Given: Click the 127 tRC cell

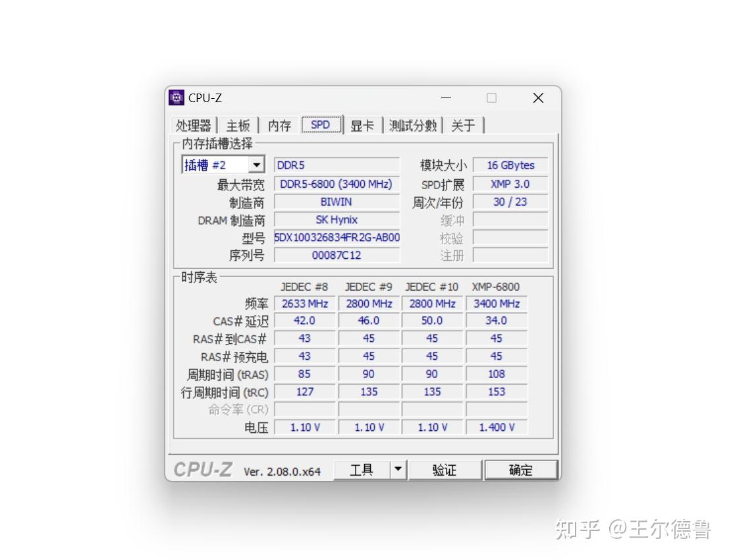Looking at the screenshot, I should tap(305, 392).
